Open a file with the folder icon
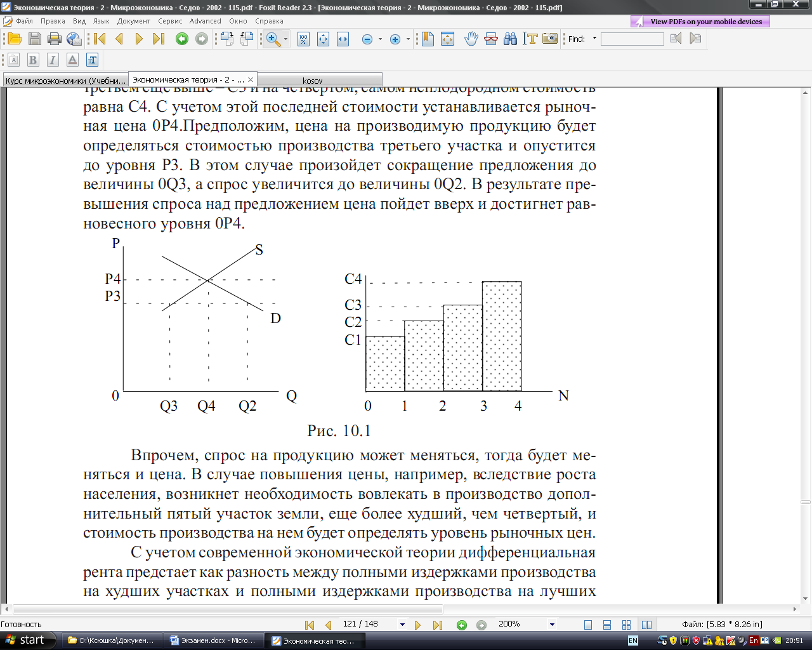The width and height of the screenshot is (812, 650). click(x=15, y=39)
